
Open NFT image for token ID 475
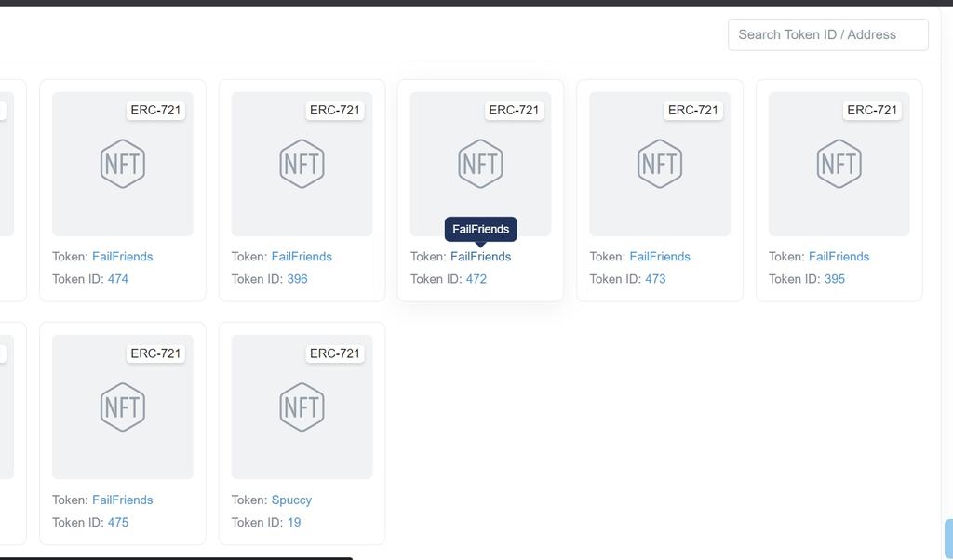point(123,407)
